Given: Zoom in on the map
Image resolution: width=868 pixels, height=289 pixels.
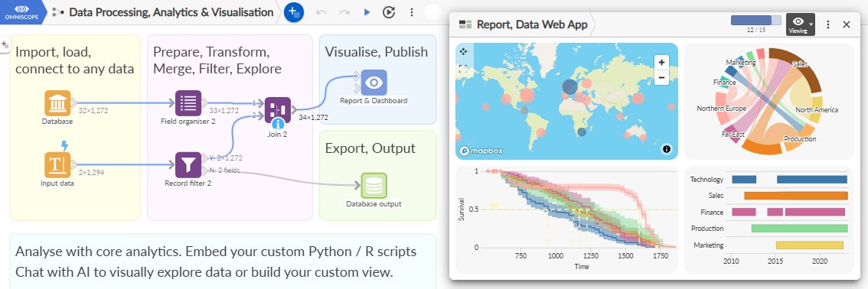Looking at the screenshot, I should point(661,62).
